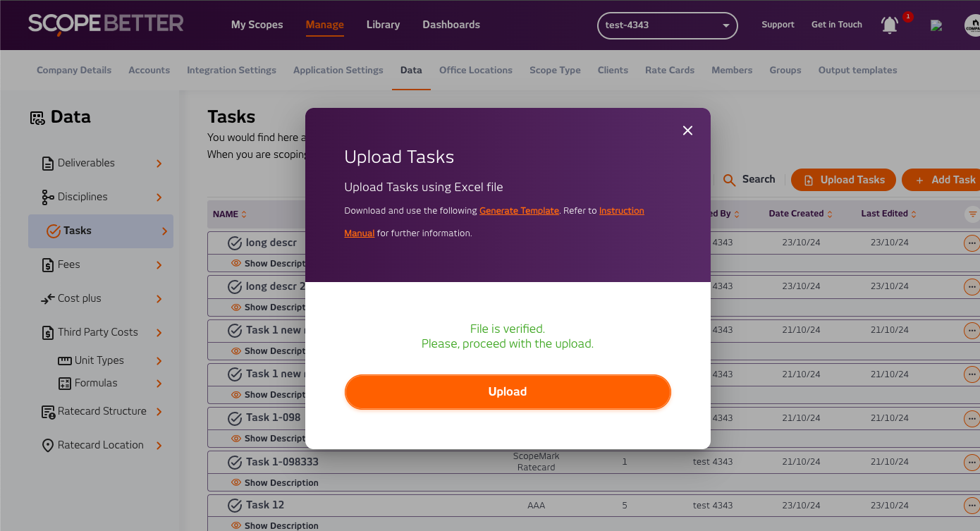Click the Ratecard Location pin icon

(x=48, y=446)
